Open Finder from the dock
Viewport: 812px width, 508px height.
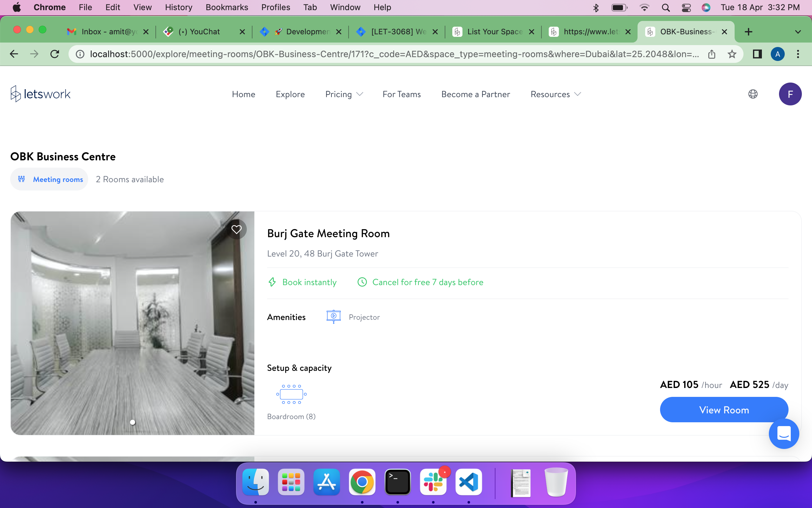pyautogui.click(x=255, y=482)
